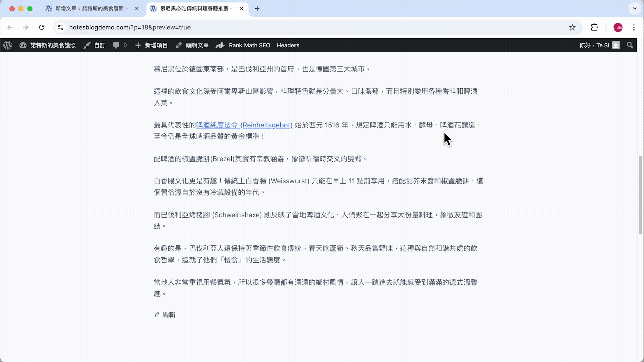Open the browser Extensions puzzle icon
The height and width of the screenshot is (362, 644).
[x=594, y=27]
